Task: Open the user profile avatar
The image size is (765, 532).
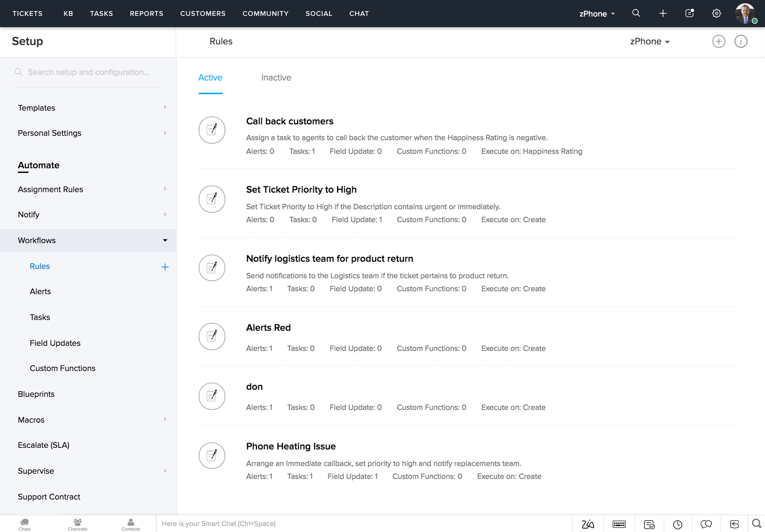Action: 745,13
